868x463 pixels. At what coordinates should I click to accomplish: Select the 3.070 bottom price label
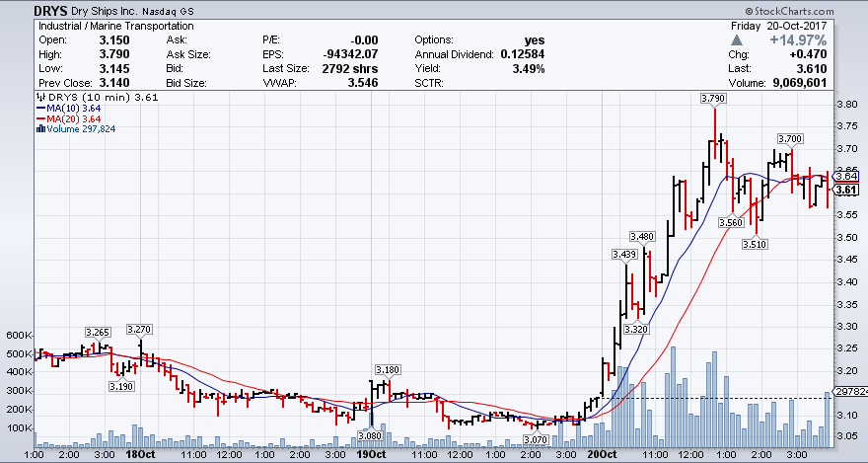(x=535, y=439)
